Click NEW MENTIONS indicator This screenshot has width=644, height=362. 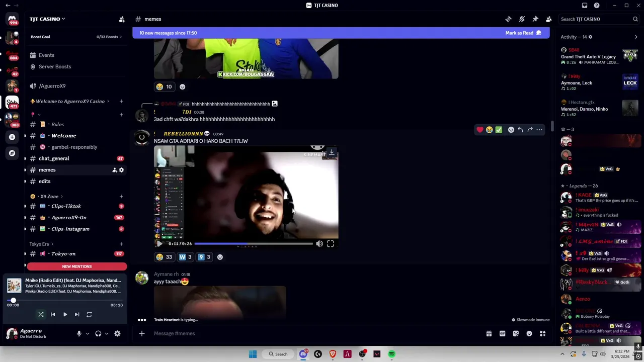77,266
